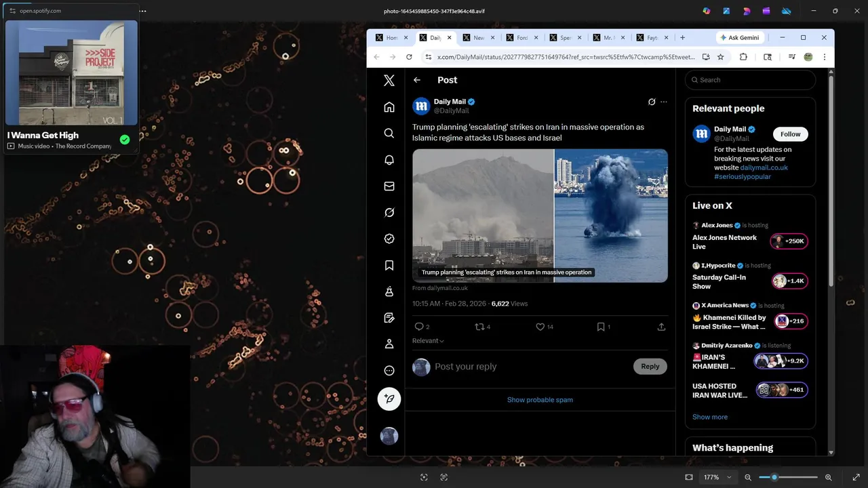Open Notifications bell in X sidebar
Viewport: 868px width, 488px height.
click(389, 160)
